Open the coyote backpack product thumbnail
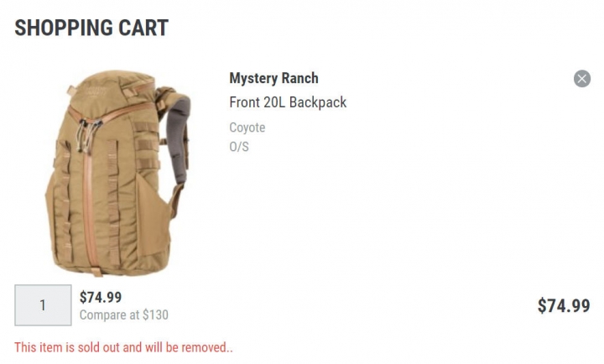Image resolution: width=604 pixels, height=364 pixels. tap(118, 173)
